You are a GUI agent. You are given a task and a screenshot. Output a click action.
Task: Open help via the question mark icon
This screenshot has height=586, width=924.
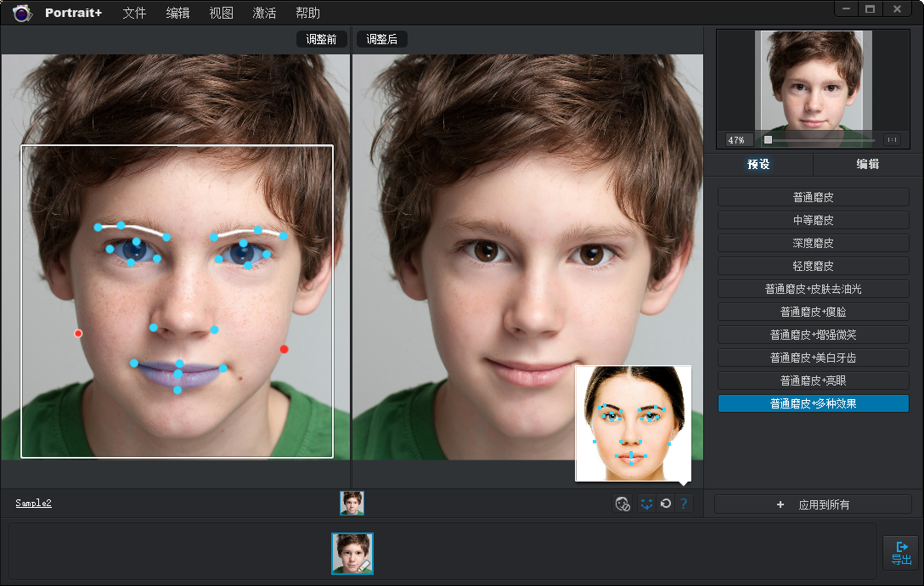click(685, 503)
